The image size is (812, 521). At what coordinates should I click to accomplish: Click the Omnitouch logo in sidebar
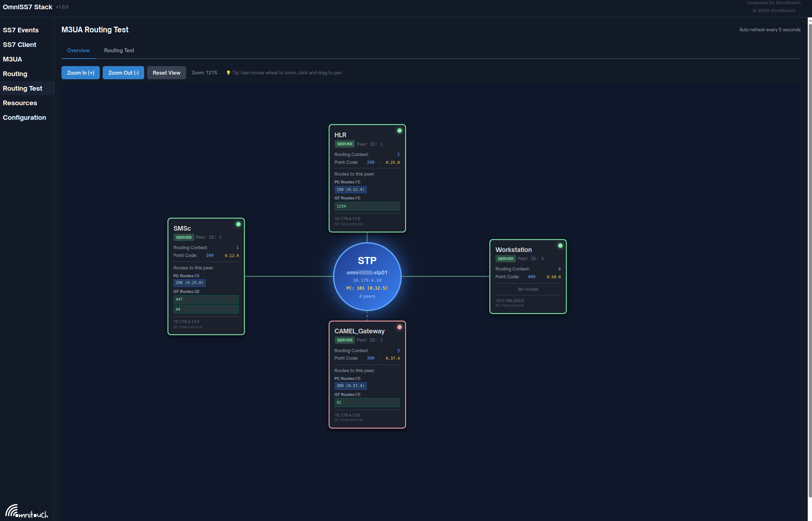[x=27, y=511]
